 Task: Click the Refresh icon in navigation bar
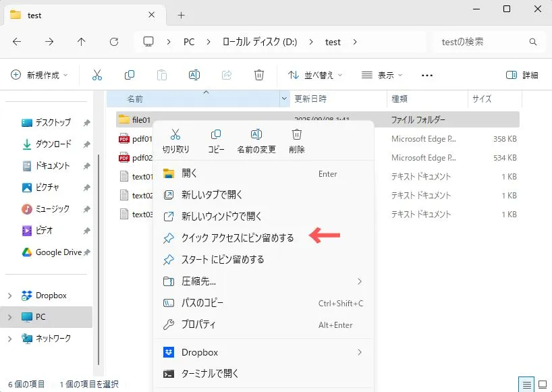pyautogui.click(x=114, y=42)
